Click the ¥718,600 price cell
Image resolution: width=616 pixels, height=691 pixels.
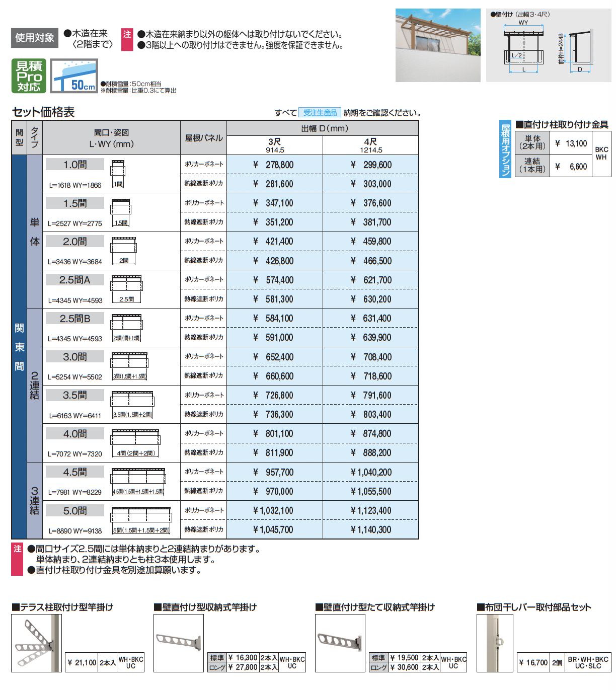click(x=371, y=376)
